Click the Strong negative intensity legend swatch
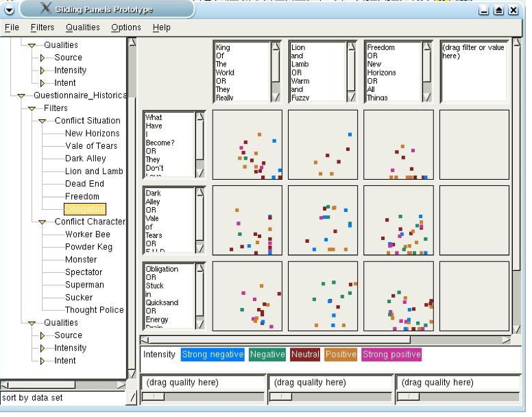Screen dimensions: 532x417 [213, 355]
